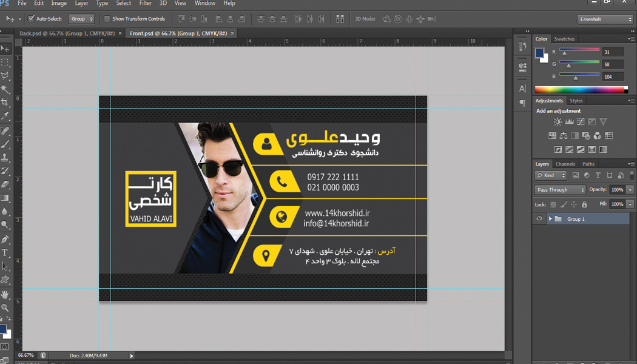The height and width of the screenshot is (364, 637).
Task: Open the Filter menu
Action: pyautogui.click(x=145, y=4)
